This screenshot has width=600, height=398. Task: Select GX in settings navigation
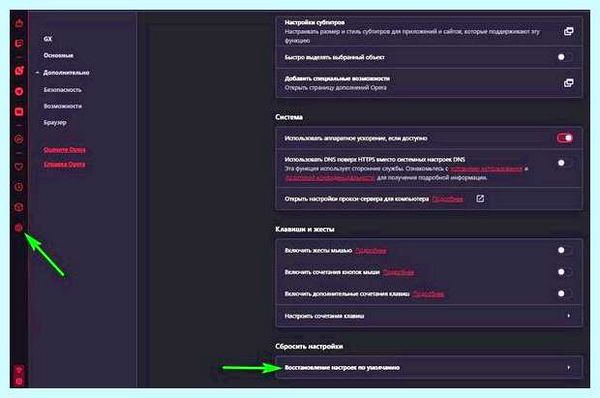(47, 39)
